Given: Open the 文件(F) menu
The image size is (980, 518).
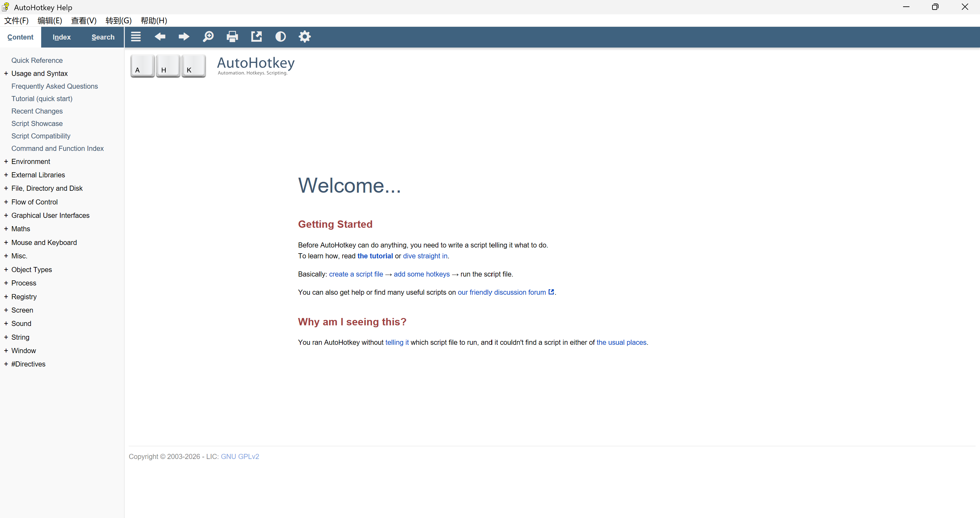Looking at the screenshot, I should click(16, 20).
